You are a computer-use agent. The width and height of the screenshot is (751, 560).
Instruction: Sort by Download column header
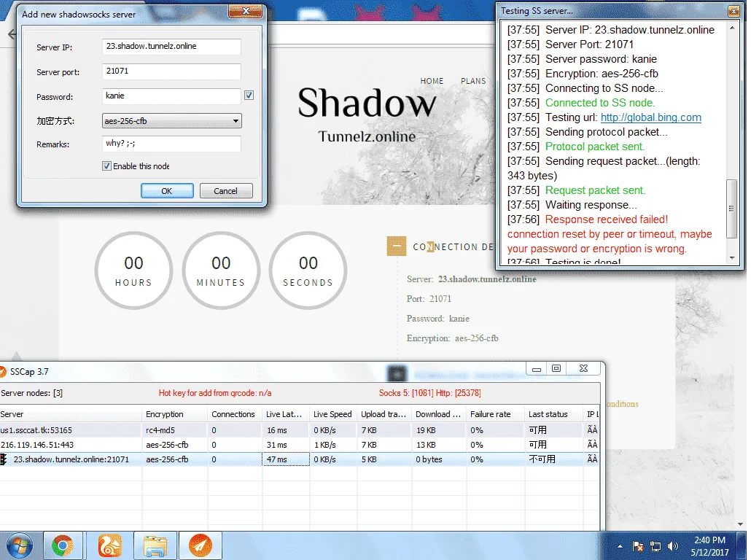[439, 414]
